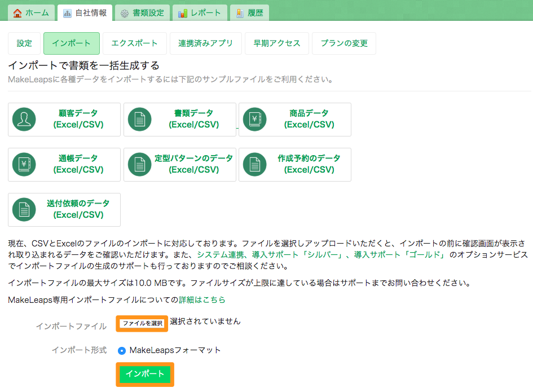Click the document icon on 履歴 tab

pyautogui.click(x=240, y=14)
